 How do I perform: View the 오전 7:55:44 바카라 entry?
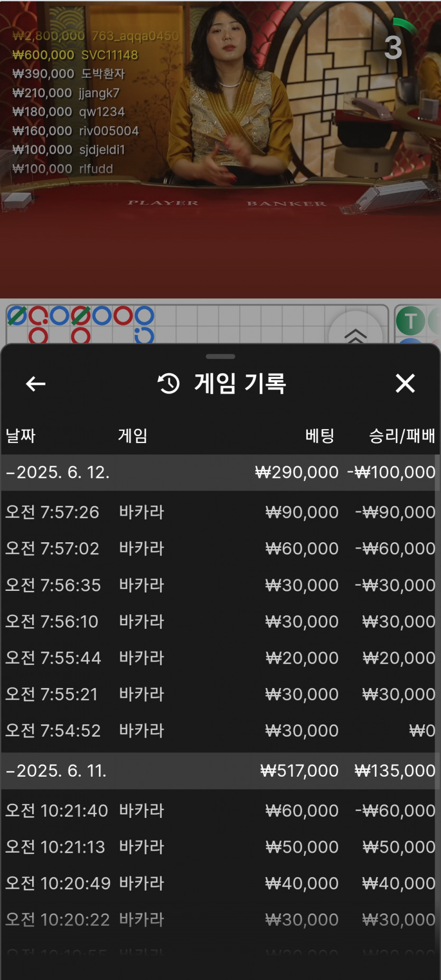[220, 658]
